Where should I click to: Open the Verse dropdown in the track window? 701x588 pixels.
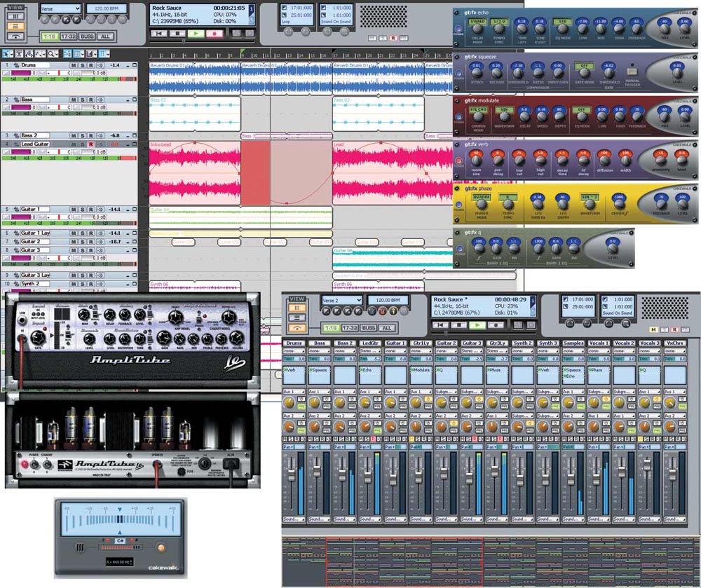(60, 8)
